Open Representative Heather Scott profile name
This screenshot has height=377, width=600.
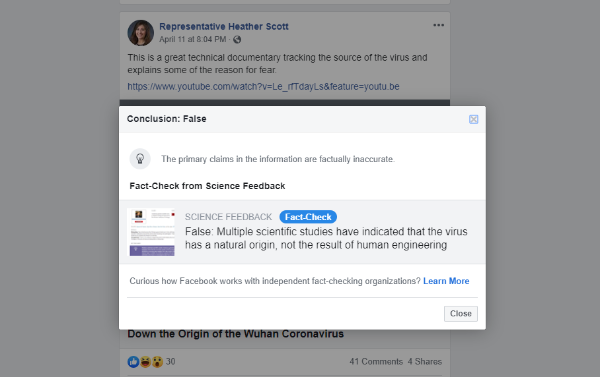[224, 26]
